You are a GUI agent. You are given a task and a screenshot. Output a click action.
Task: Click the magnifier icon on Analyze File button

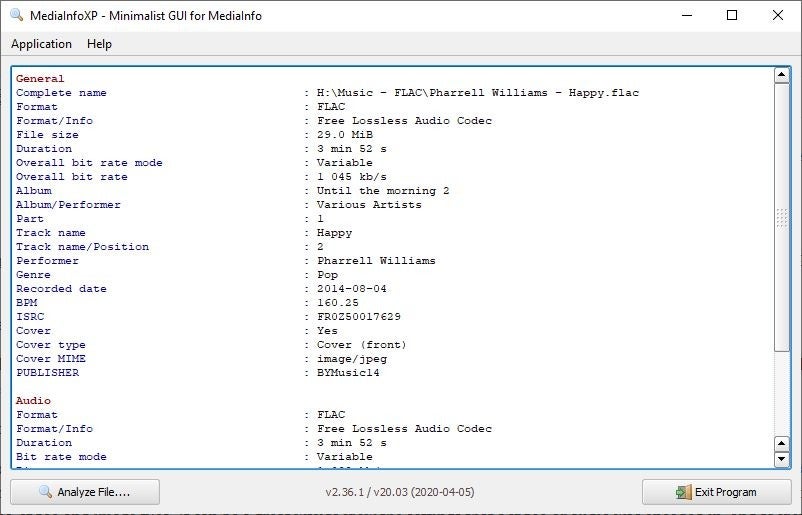point(45,492)
